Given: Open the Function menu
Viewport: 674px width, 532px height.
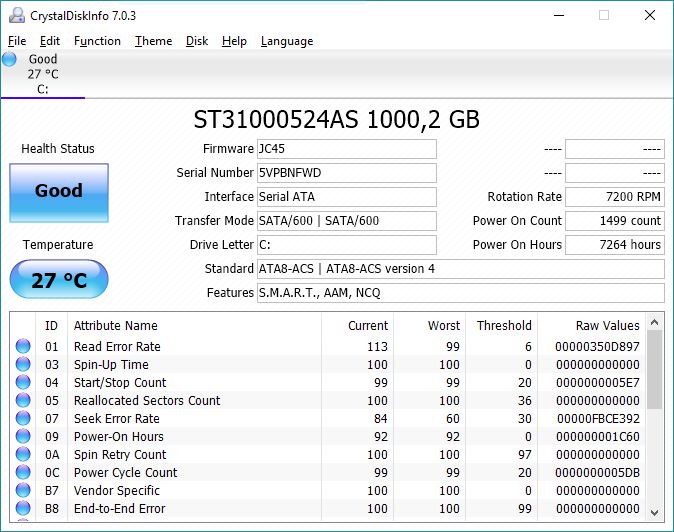Looking at the screenshot, I should click(x=97, y=41).
